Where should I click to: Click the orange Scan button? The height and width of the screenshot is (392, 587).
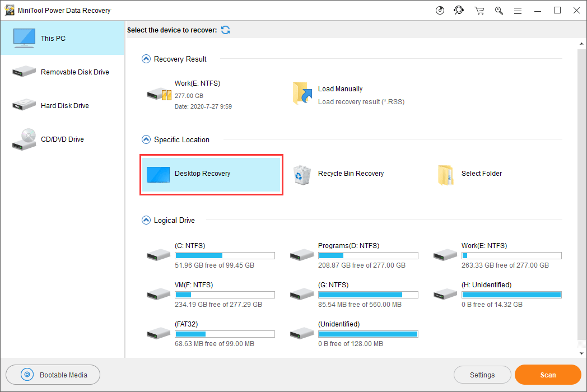coord(548,375)
